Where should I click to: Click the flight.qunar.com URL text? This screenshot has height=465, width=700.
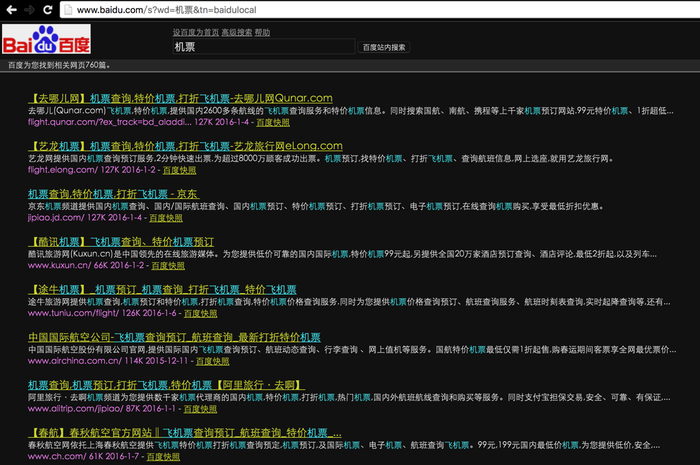tap(110, 122)
